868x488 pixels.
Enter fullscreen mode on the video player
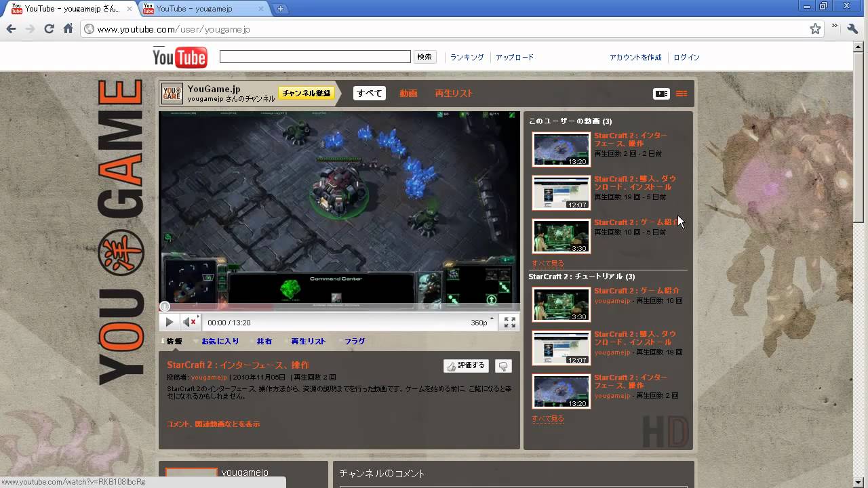pos(510,323)
